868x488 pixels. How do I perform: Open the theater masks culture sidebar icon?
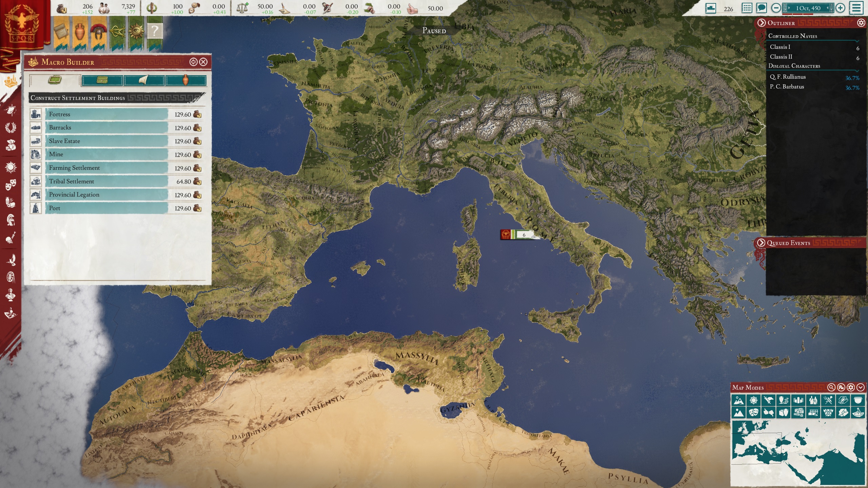pos(11,185)
